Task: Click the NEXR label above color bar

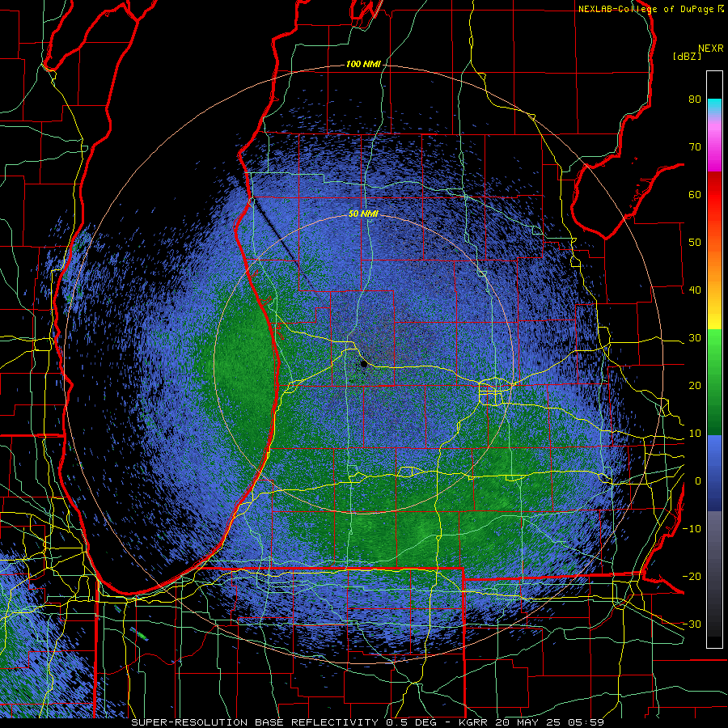Action: 710,49
